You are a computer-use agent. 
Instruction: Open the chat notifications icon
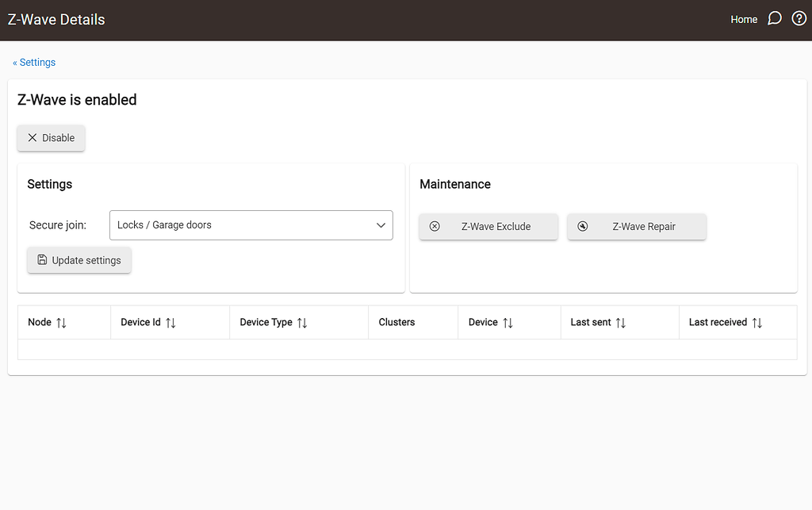click(x=774, y=17)
